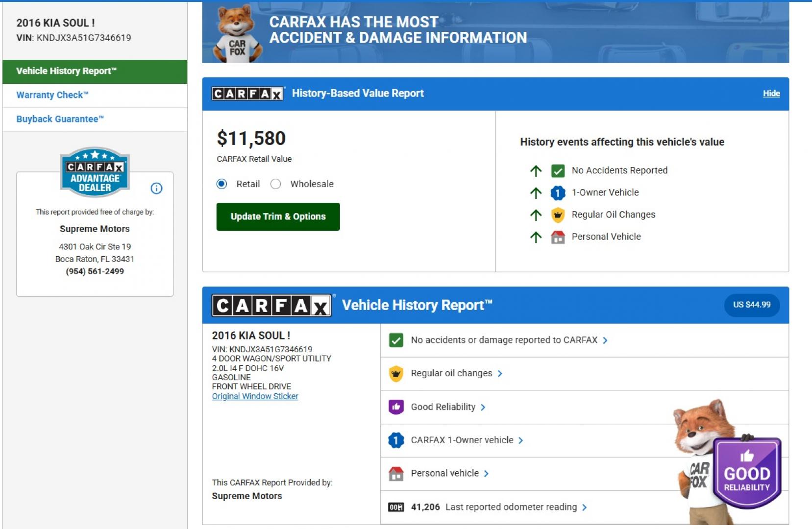The height and width of the screenshot is (529, 812).
Task: Click green checkmark beside No Accidents Reported
Action: [x=558, y=170]
